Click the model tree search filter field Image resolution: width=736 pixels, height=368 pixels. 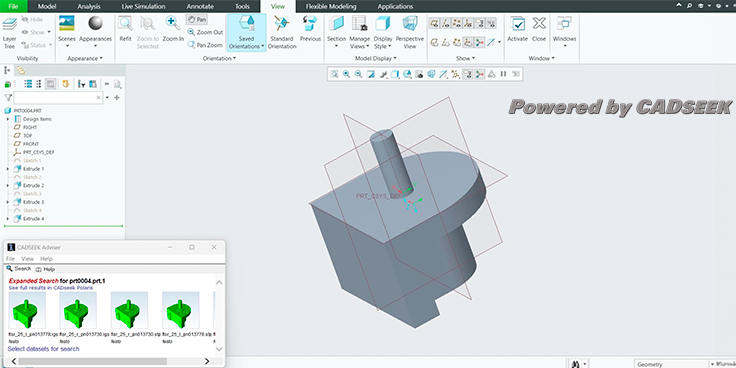pos(58,98)
